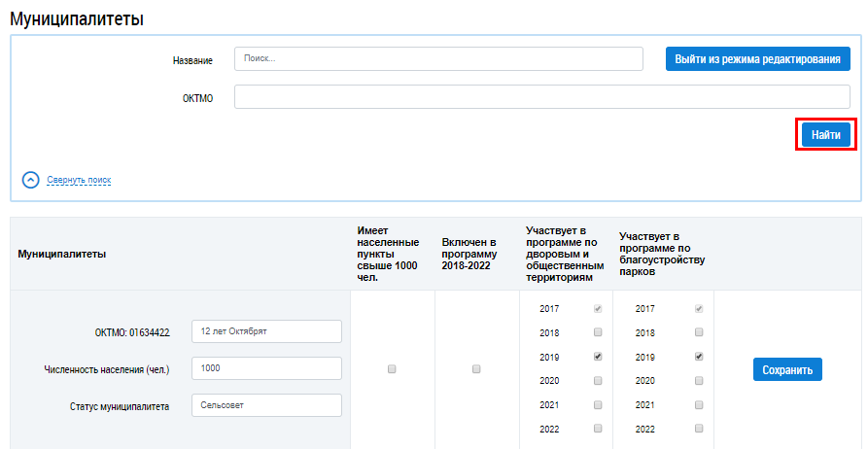Uncheck 2019 in courtyard territories program

[598, 357]
